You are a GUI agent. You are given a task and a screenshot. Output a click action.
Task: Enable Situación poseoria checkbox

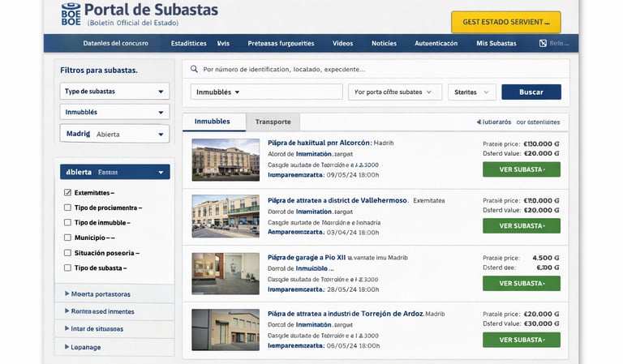(x=67, y=253)
